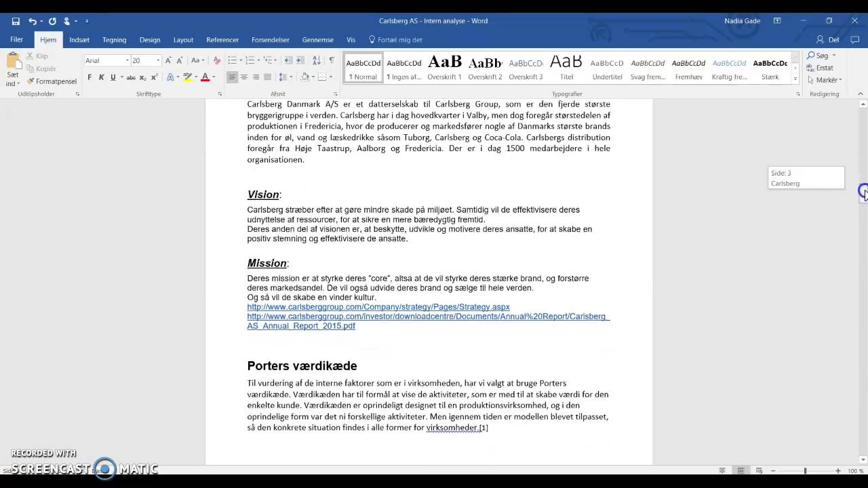Screen dimensions: 868x488
Task: Open the borders dropdown arrow
Action: [x=331, y=77]
